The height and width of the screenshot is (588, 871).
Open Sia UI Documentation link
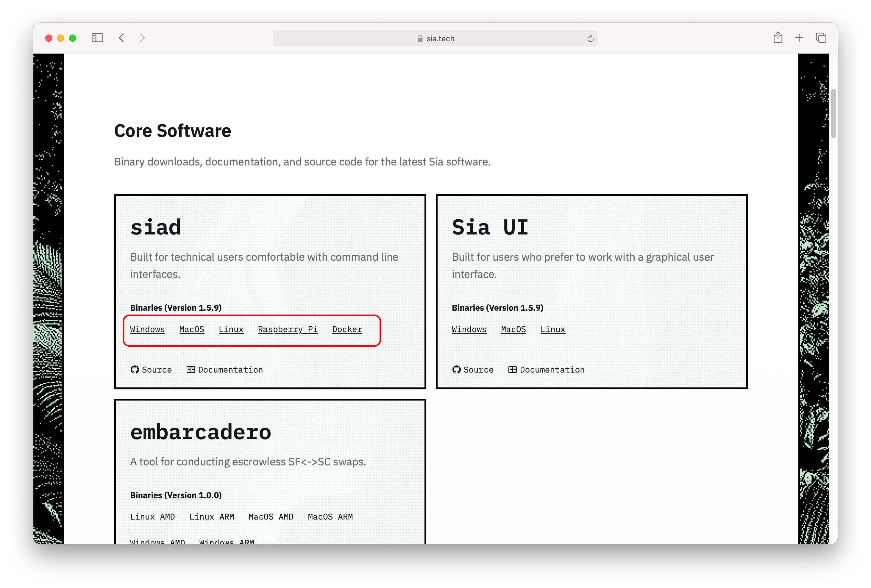point(546,370)
